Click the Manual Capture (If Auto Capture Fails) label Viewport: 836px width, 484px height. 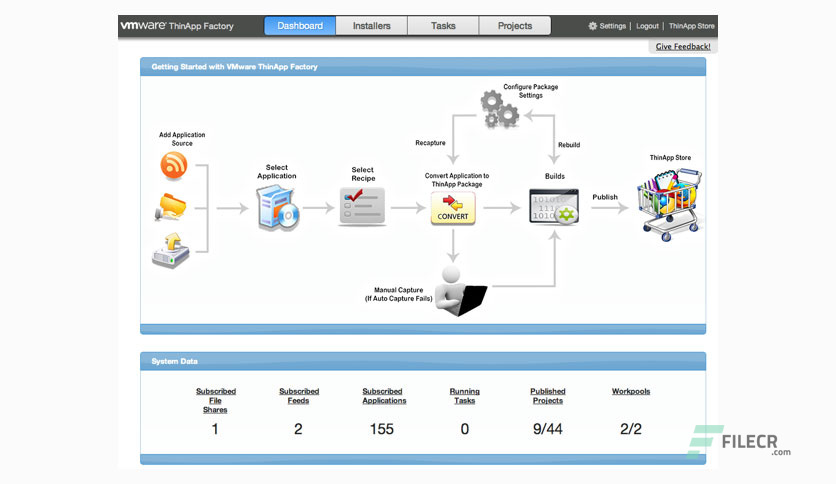click(398, 294)
